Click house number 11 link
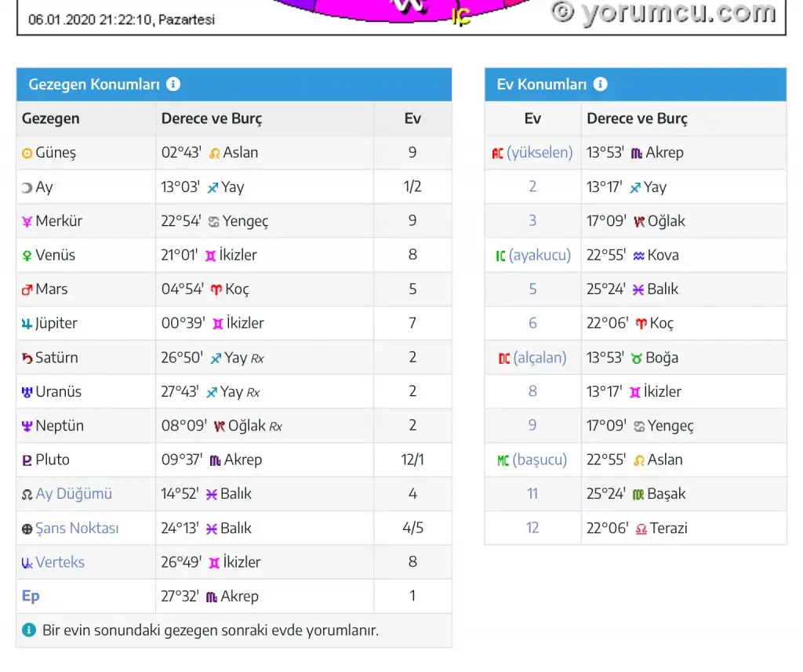Screen dimensions: 803x672 coord(532,494)
